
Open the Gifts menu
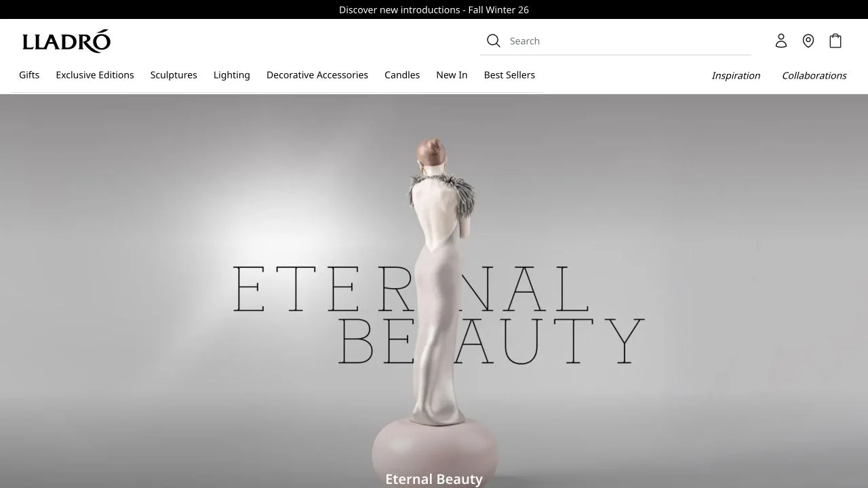tap(29, 75)
